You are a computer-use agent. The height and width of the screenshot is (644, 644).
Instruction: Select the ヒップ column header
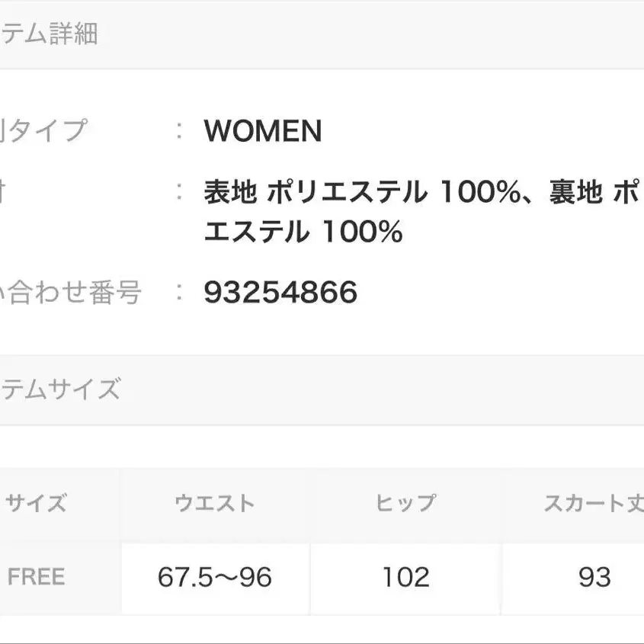click(405, 503)
